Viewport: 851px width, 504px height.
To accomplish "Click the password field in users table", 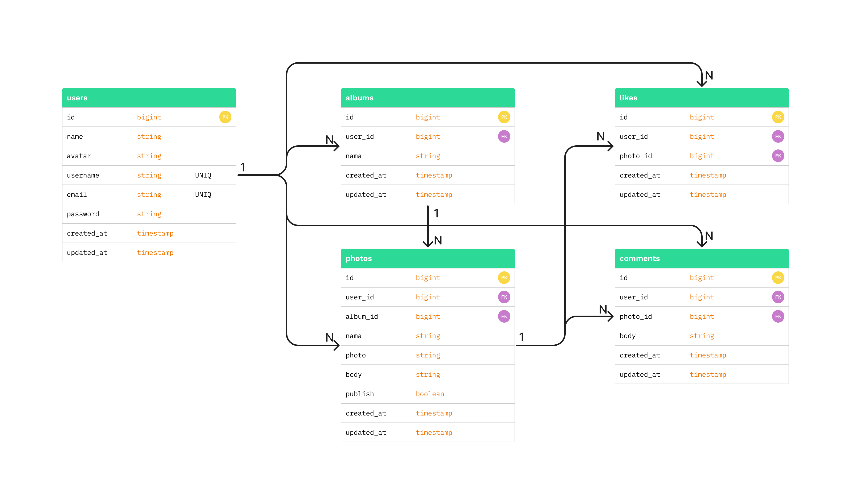I will [83, 214].
